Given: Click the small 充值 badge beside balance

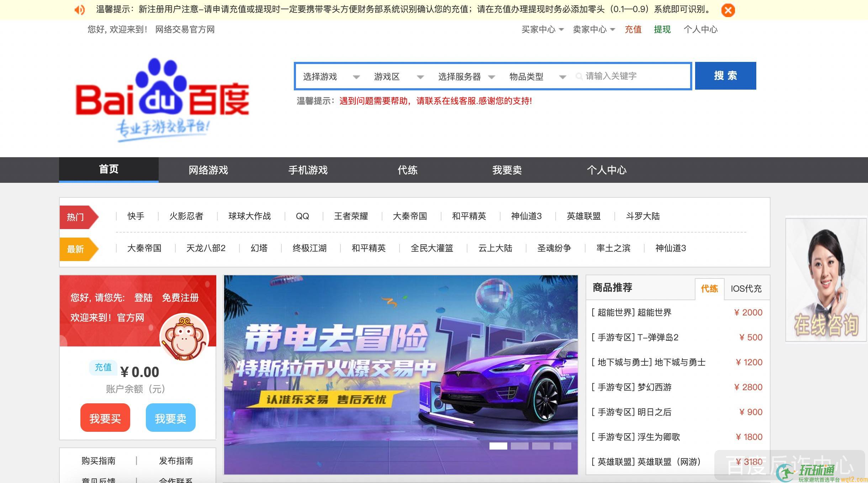Looking at the screenshot, I should [103, 367].
